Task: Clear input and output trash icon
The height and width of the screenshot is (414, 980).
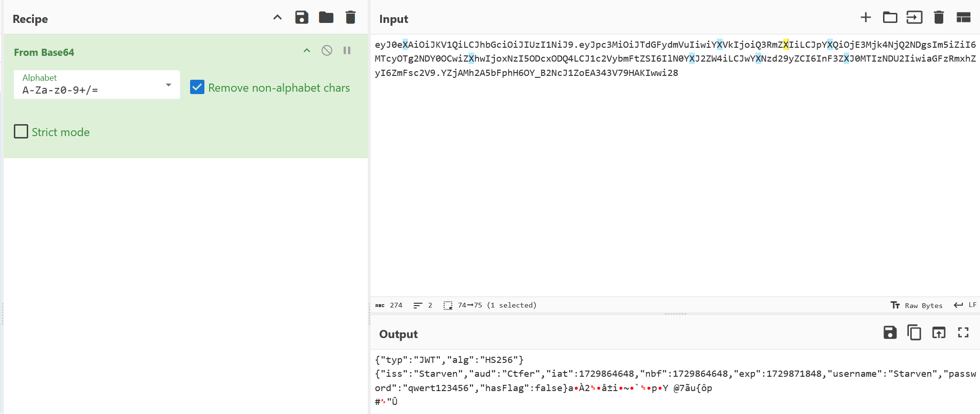Action: (939, 18)
